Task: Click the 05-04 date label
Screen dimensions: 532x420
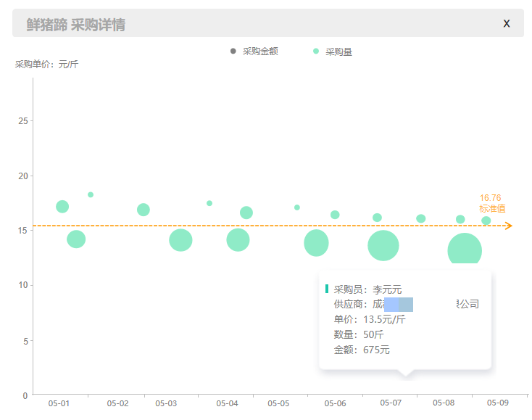Action: pyautogui.click(x=227, y=403)
